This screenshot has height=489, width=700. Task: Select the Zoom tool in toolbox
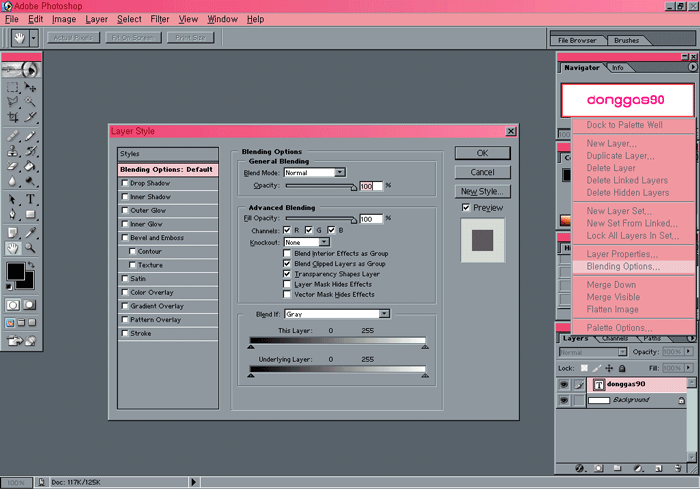[x=30, y=248]
